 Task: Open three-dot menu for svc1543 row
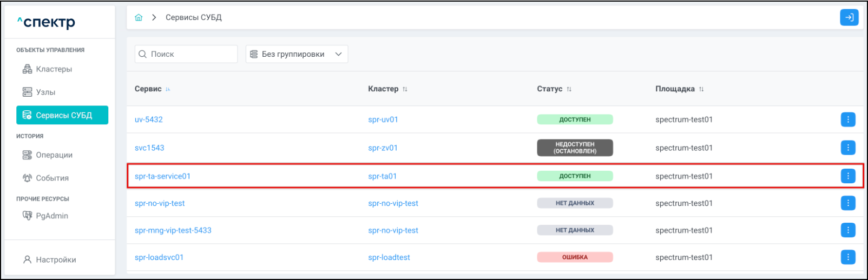coord(848,148)
